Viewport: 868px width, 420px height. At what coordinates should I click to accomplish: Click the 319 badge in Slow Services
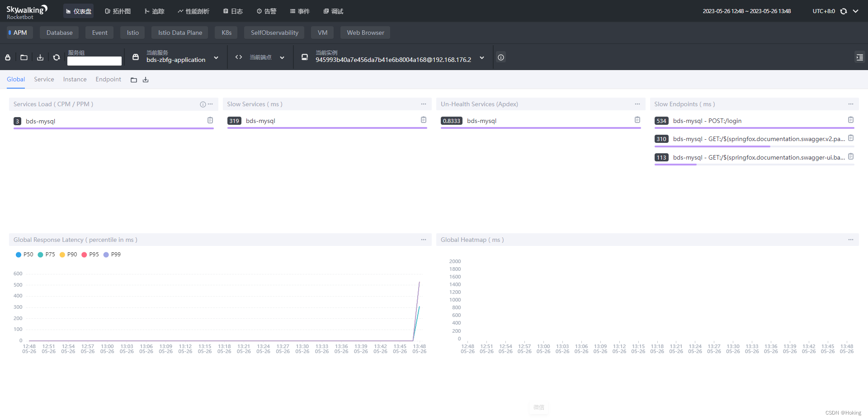coord(234,121)
